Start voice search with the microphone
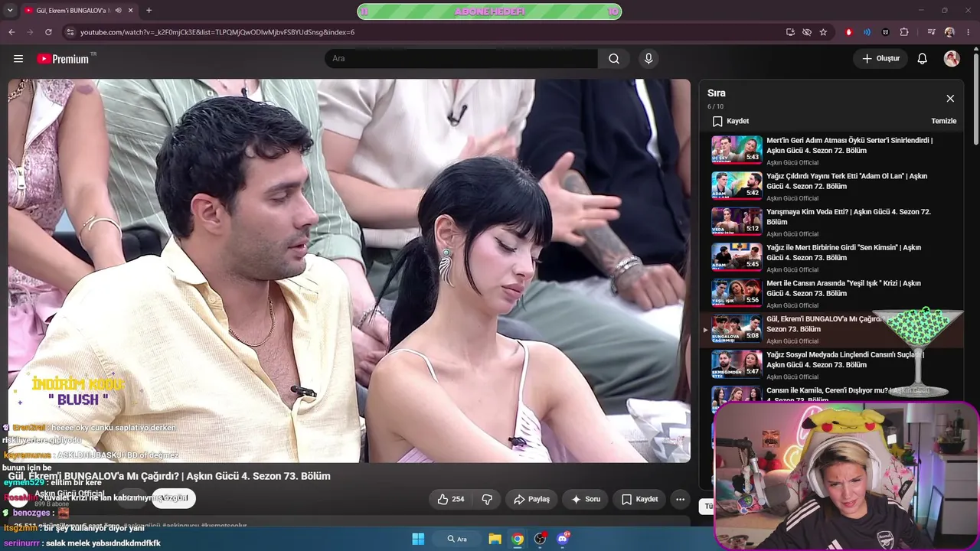Image resolution: width=980 pixels, height=551 pixels. pos(648,59)
